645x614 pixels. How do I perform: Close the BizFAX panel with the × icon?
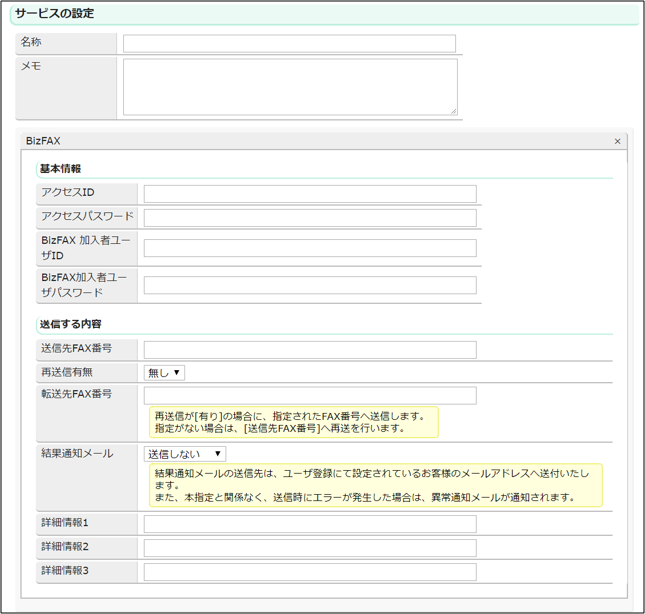[617, 141]
